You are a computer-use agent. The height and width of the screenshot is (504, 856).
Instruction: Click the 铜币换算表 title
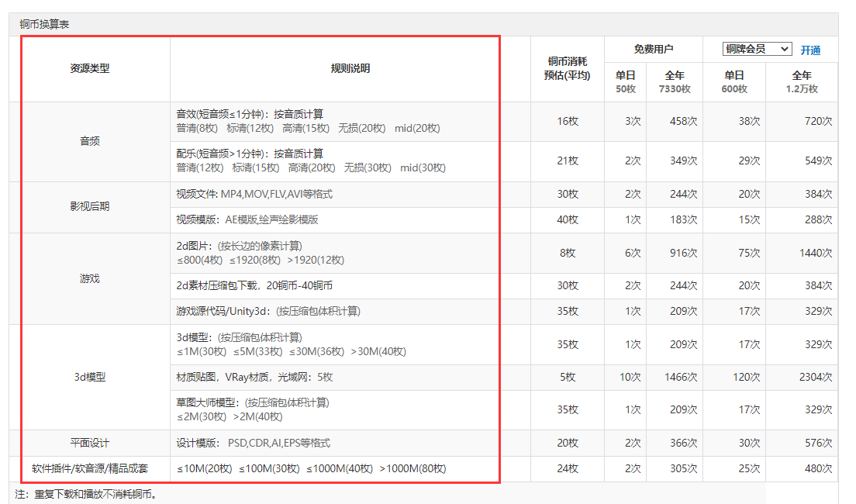coord(44,24)
